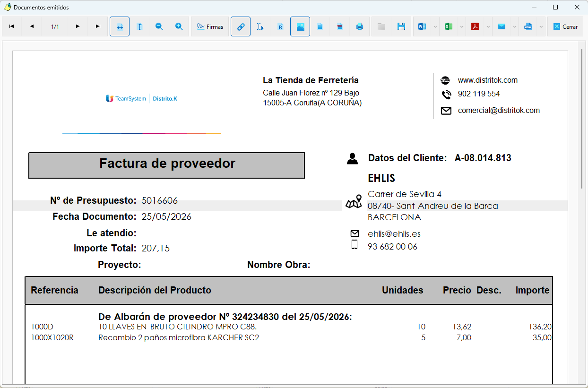The height and width of the screenshot is (388, 588).
Task: Jump to the last page
Action: 98,27
